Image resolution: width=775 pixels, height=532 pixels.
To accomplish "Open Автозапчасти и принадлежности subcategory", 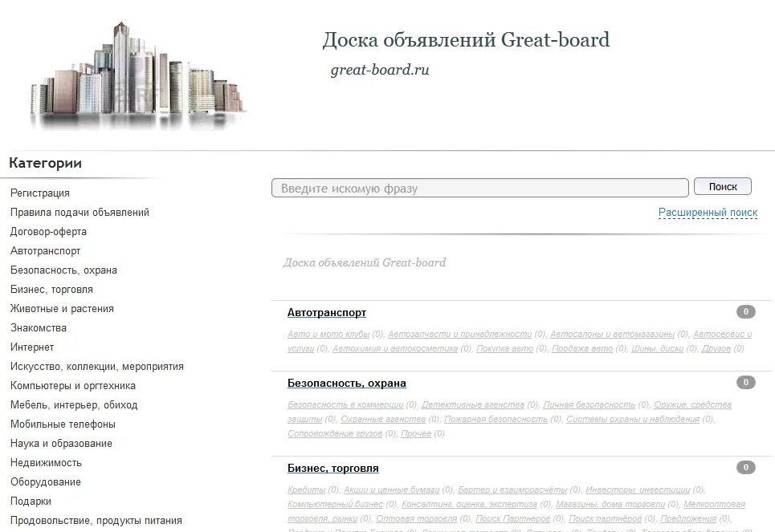I will (459, 335).
